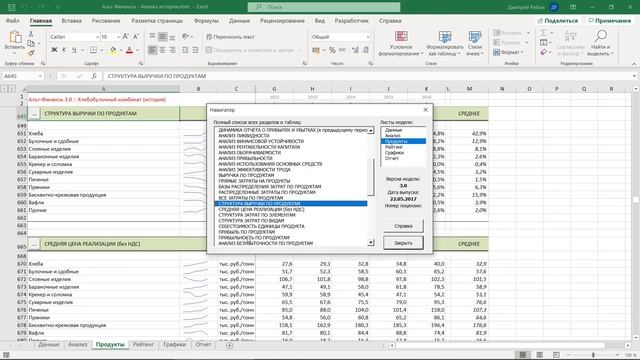Open Conditional Formatting (Условное форматирование)

(x=401, y=44)
